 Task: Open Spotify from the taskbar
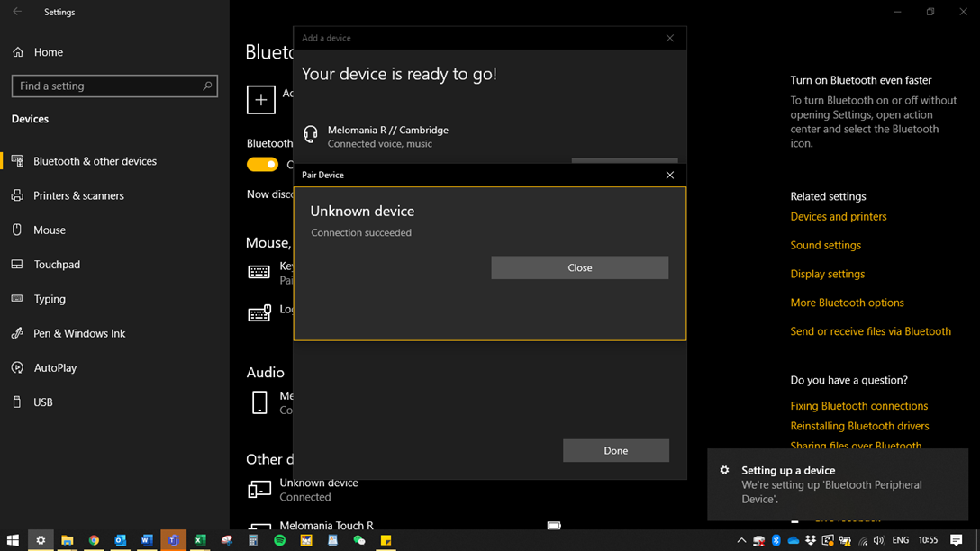click(279, 540)
